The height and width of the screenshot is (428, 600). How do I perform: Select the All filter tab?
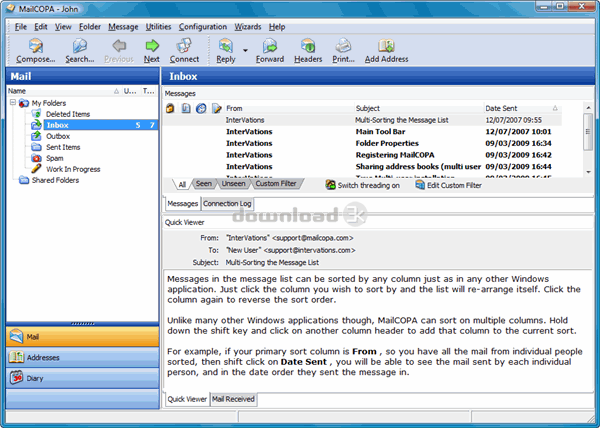pyautogui.click(x=182, y=184)
